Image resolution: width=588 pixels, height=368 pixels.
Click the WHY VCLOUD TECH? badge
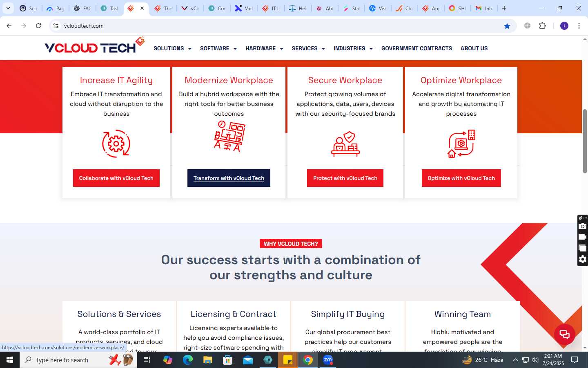coord(291,244)
